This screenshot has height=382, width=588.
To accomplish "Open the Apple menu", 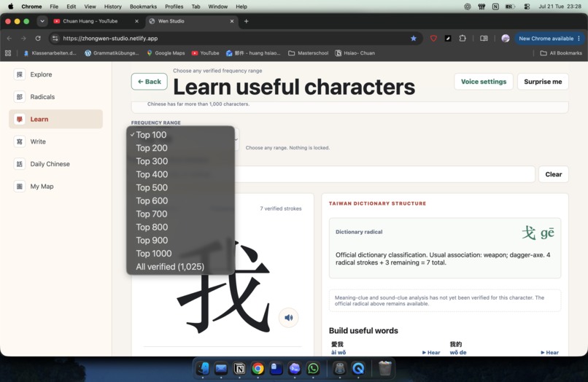I will 10,7.
